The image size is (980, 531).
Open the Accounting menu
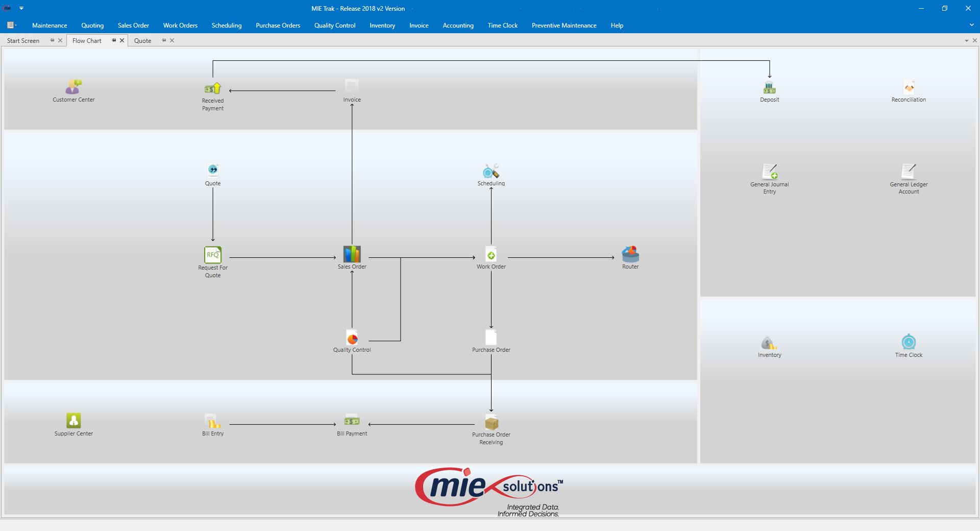point(458,26)
